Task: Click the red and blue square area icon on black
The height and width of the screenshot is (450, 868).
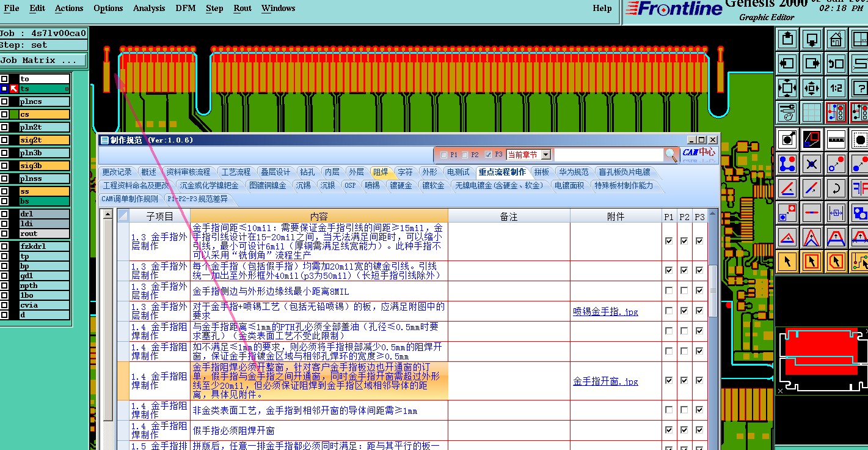Action: [x=812, y=140]
